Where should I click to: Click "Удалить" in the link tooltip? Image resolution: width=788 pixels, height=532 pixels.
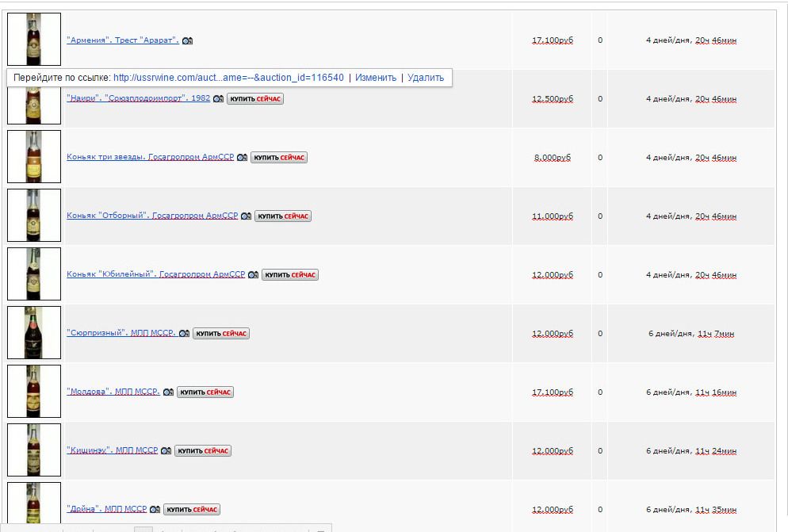pyautogui.click(x=426, y=78)
